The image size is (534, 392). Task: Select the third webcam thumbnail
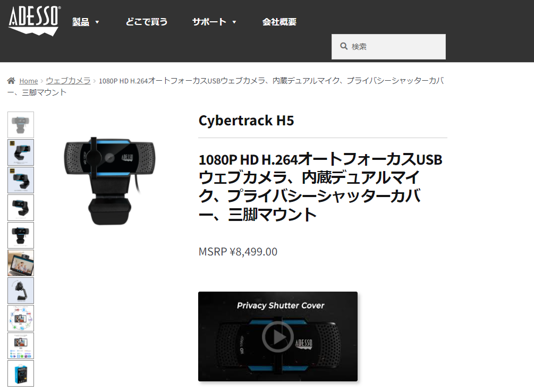pyautogui.click(x=21, y=180)
